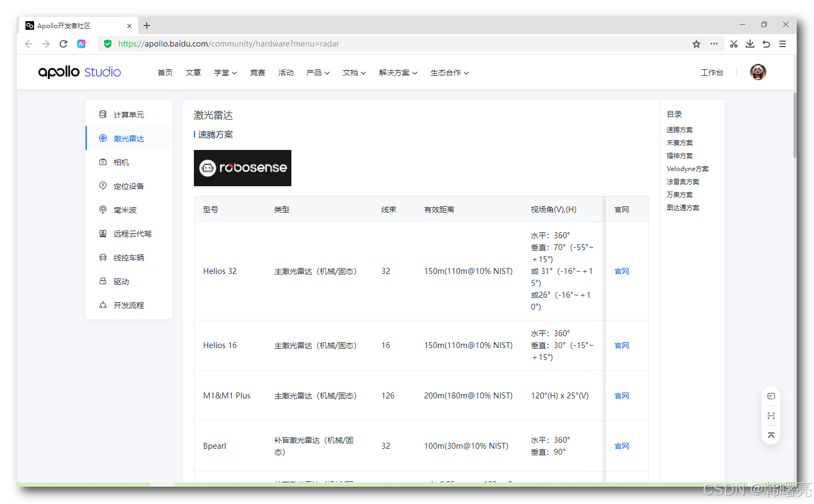This screenshot has height=504, width=814.
Task: Jump to 镭神方案 in 目录
Action: point(680,156)
